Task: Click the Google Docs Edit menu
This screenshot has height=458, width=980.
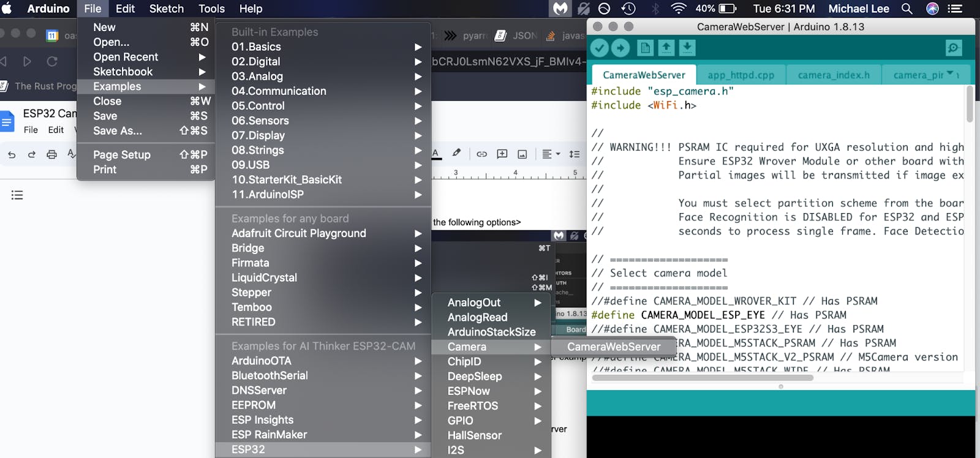Action: 56,130
